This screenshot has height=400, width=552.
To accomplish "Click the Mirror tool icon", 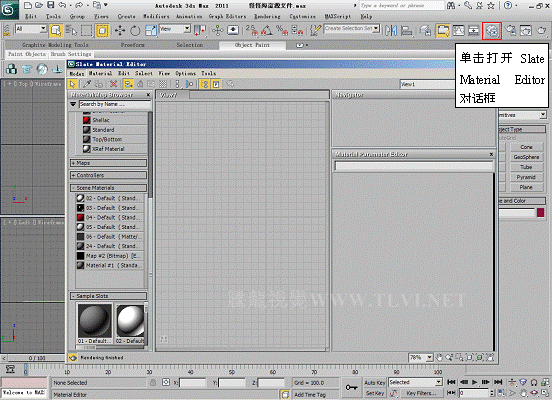I will [391, 31].
